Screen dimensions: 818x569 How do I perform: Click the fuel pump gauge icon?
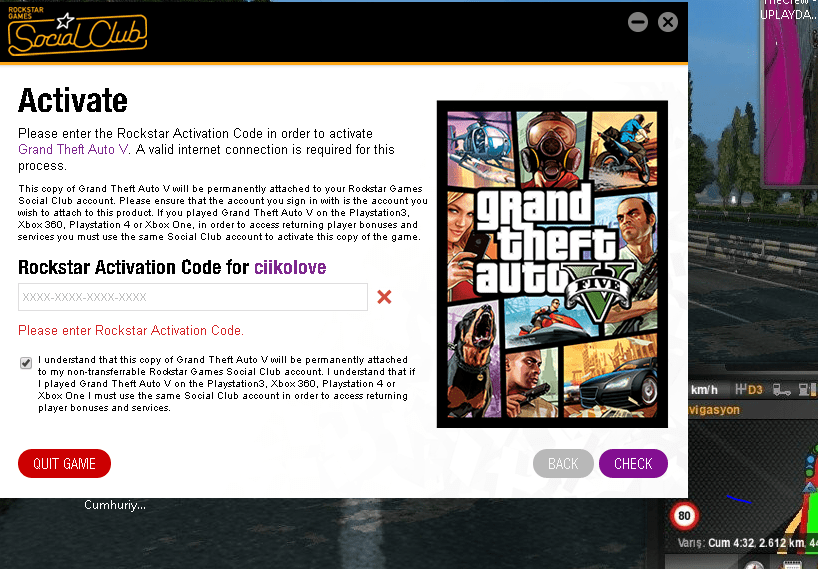click(807, 390)
